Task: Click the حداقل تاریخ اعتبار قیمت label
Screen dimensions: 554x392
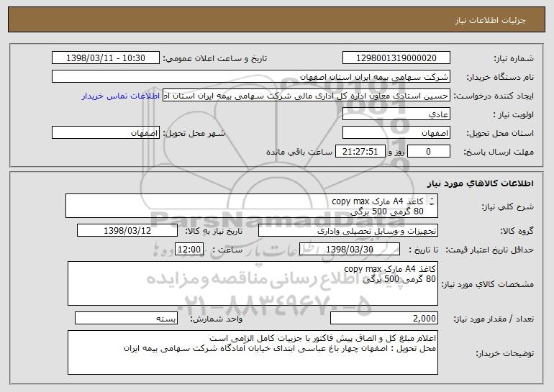Action: click(489, 250)
